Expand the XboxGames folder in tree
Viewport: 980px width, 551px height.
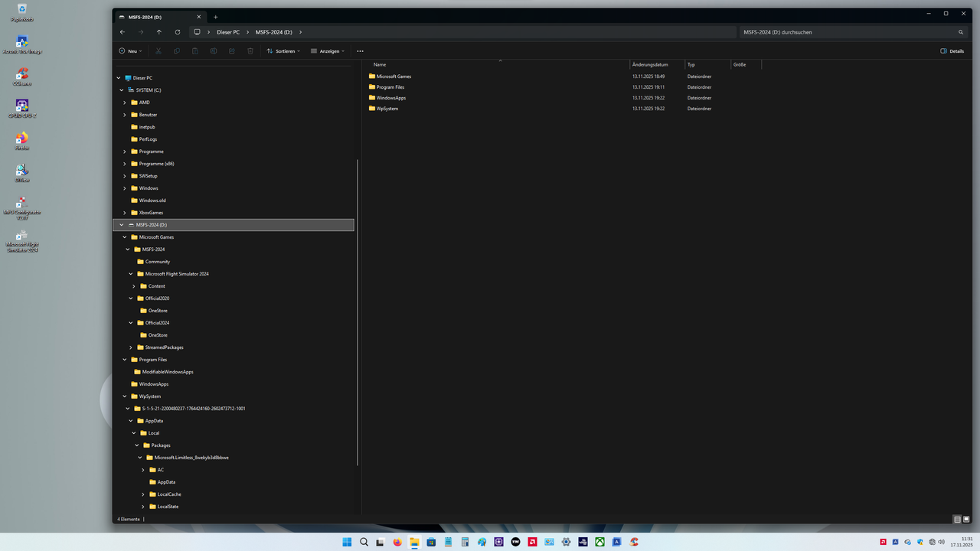(x=125, y=213)
